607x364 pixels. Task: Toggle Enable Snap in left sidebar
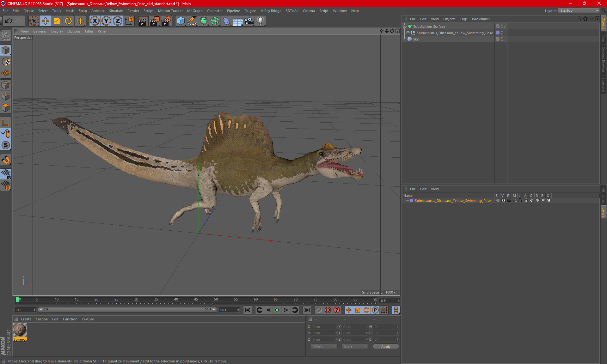tap(6, 160)
